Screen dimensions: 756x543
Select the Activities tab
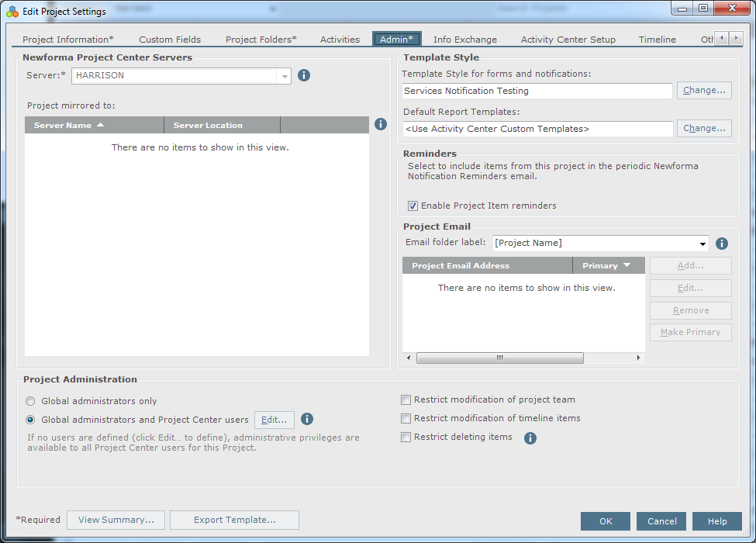click(340, 40)
